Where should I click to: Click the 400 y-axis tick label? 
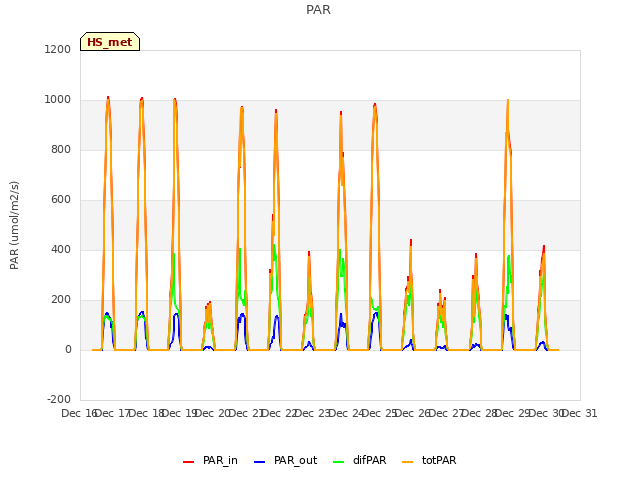coord(61,249)
